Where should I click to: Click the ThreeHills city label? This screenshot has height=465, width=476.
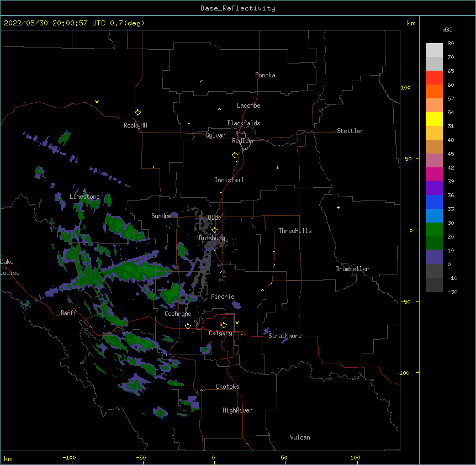[295, 231]
